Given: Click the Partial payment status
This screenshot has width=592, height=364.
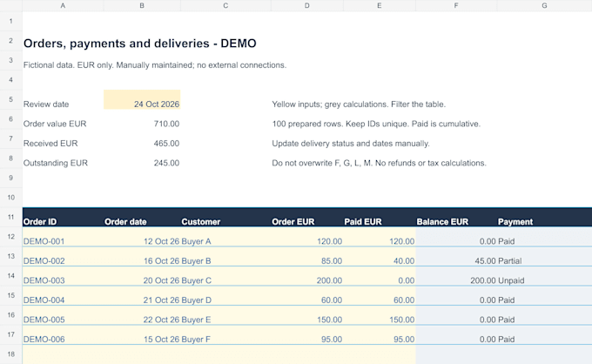Looking at the screenshot, I should tap(509, 261).
